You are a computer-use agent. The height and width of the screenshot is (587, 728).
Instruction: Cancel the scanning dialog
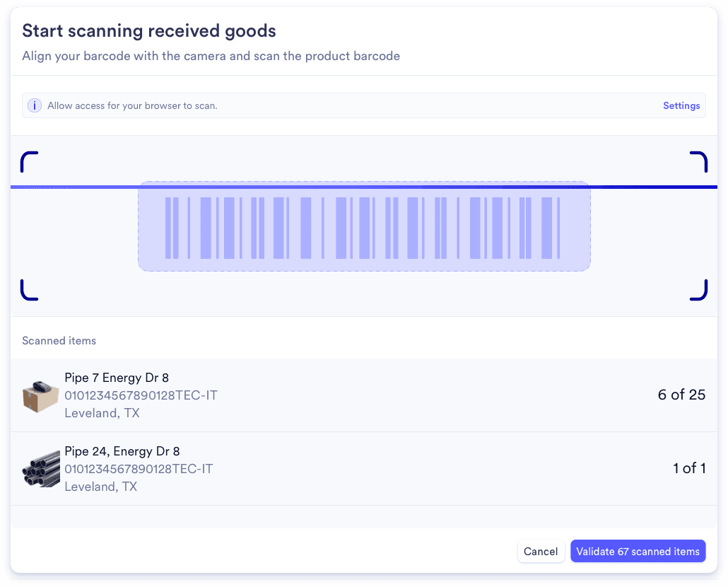[541, 551]
